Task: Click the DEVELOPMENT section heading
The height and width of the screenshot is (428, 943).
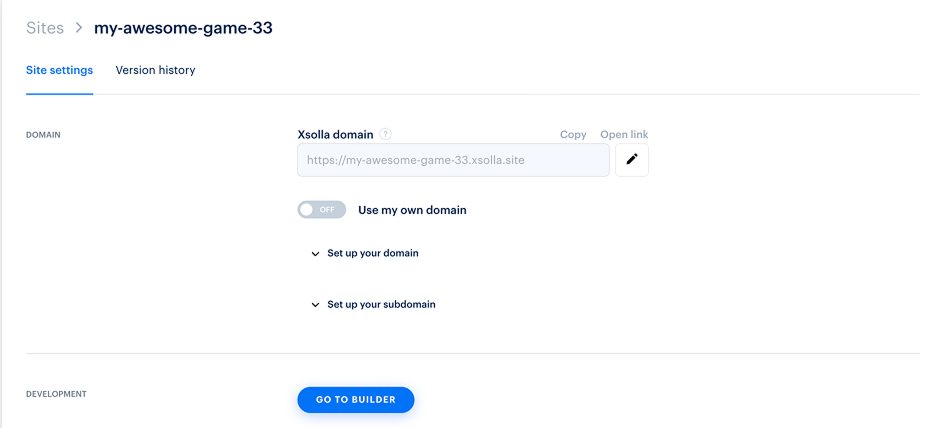Action: pyautogui.click(x=57, y=394)
